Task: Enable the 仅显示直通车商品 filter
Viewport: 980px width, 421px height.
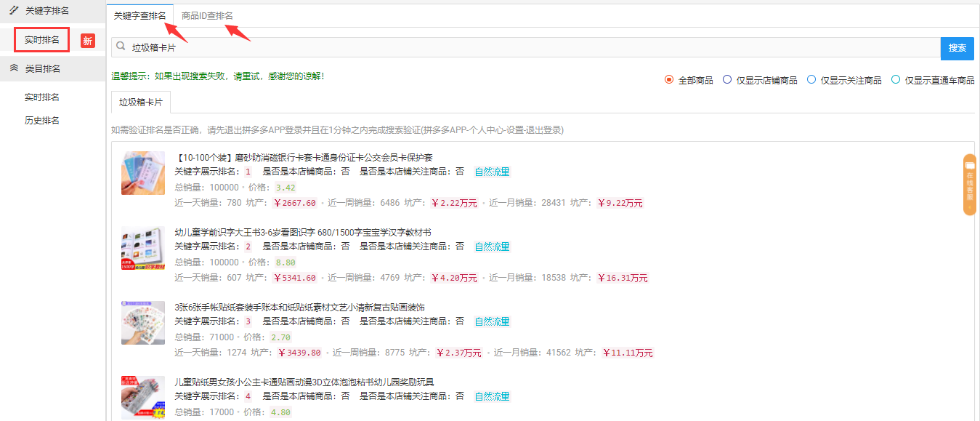Action: point(896,80)
